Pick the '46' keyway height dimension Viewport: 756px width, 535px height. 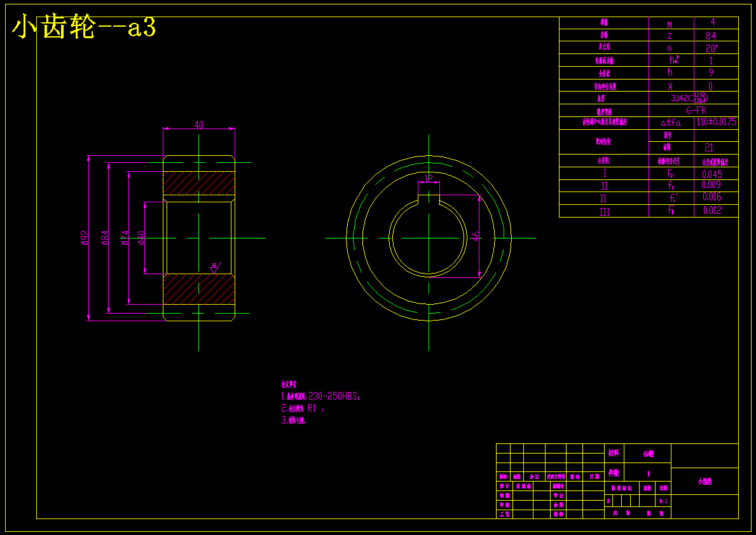476,236
